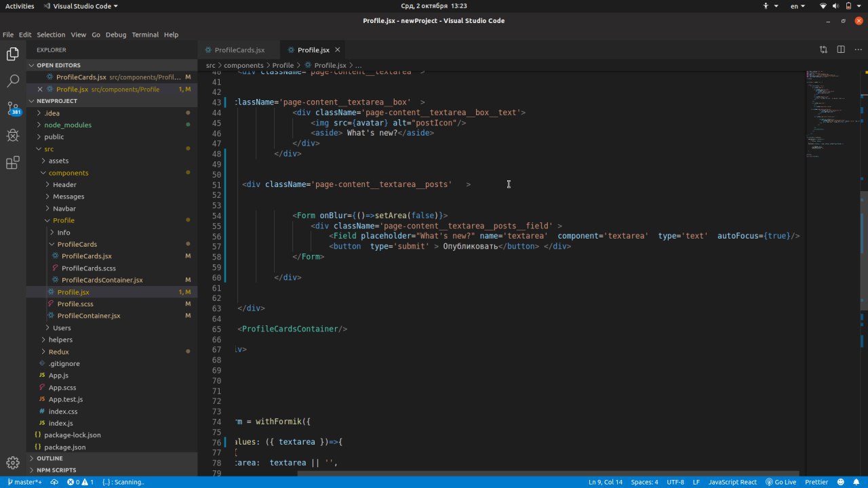Toggle Go Live server in status bar
The image size is (868, 488).
781,482
